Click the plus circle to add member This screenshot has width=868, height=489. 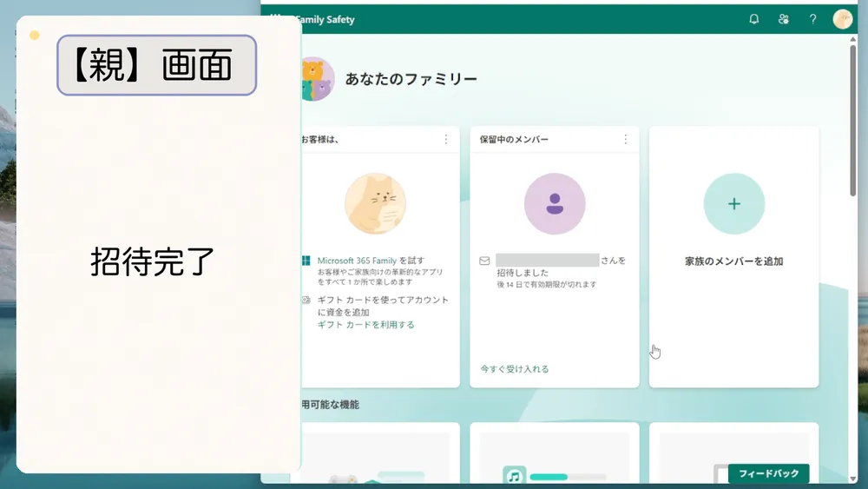(x=734, y=204)
